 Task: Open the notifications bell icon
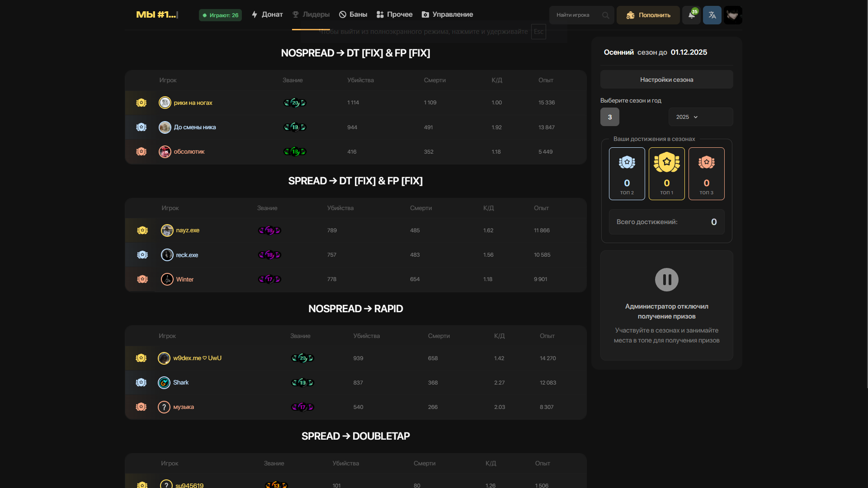click(x=691, y=15)
